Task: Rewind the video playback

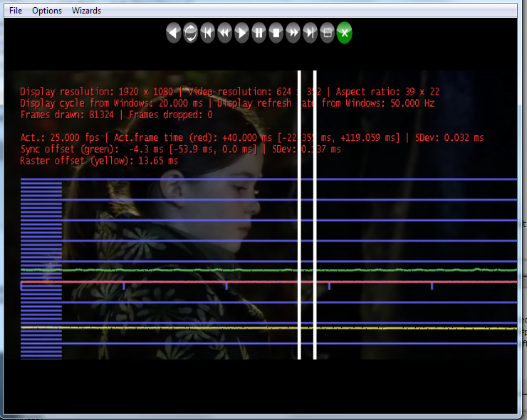Action: tap(225, 33)
